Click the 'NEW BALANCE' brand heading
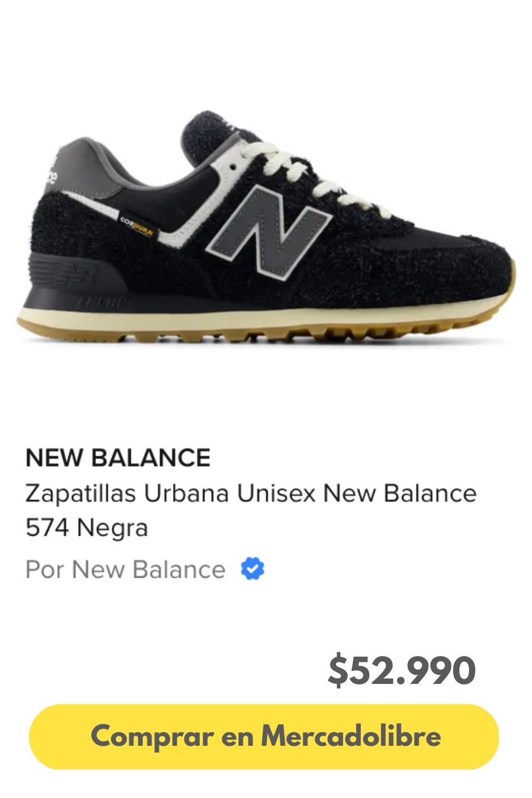The image size is (532, 798). (117, 457)
